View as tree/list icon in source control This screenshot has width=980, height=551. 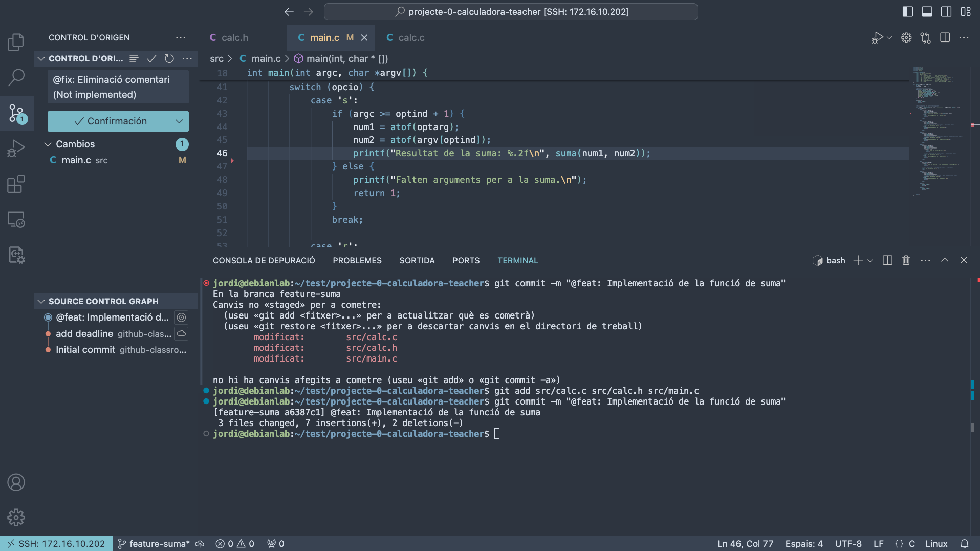coord(134,58)
